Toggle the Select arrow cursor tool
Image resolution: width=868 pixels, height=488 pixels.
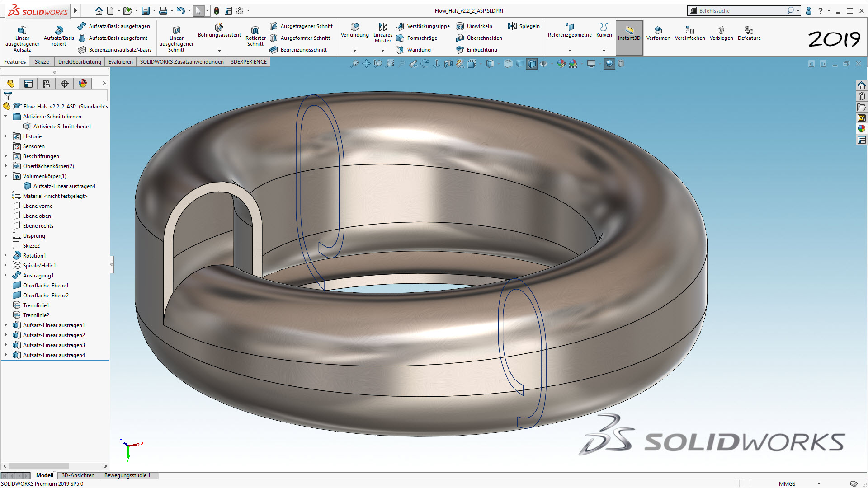(x=198, y=10)
